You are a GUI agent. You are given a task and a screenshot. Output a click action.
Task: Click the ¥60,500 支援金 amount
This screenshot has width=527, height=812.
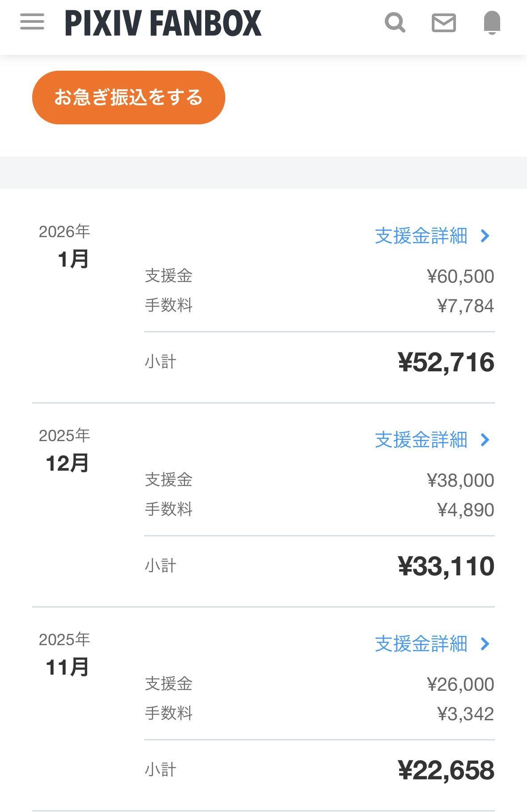460,276
